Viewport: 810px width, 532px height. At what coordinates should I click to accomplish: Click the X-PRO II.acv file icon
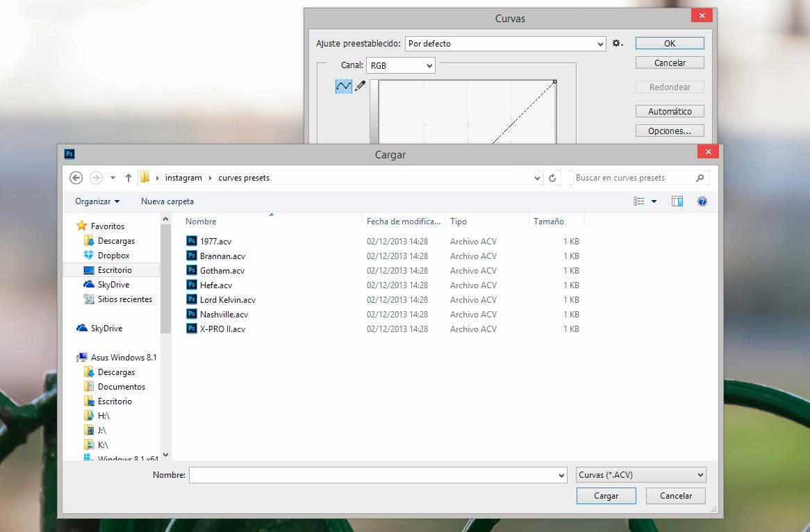coord(192,329)
